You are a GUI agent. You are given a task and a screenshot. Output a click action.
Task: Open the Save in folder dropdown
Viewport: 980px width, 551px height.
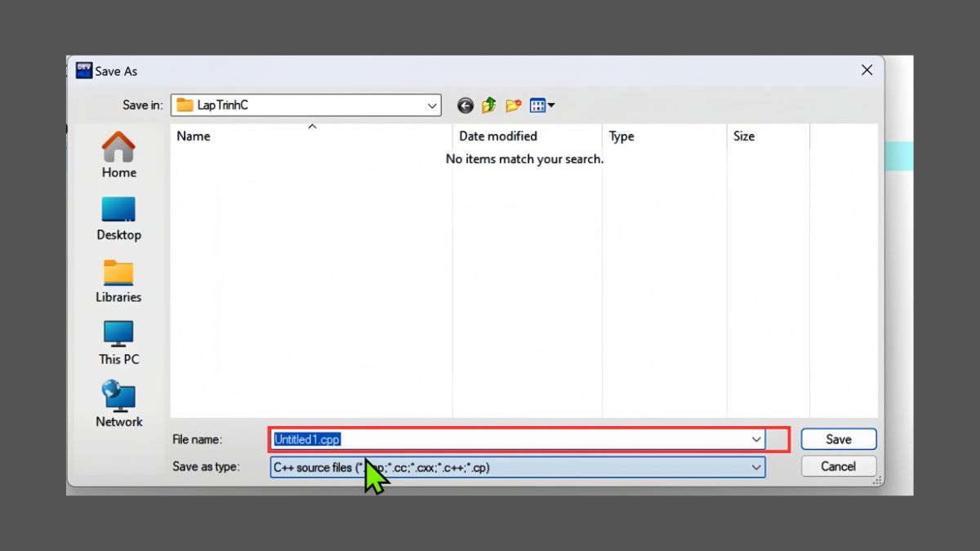[x=433, y=104]
